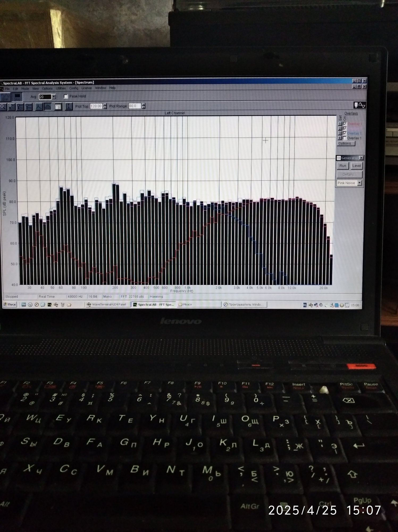Image resolution: width=398 pixels, height=532 pixels.
Task: Switch to bar graph plot style
Action: 48,107
